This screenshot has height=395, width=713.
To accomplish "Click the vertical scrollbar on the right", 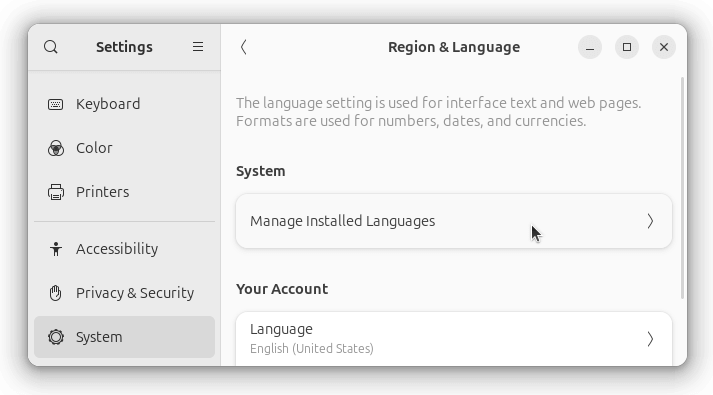I will tap(682, 188).
